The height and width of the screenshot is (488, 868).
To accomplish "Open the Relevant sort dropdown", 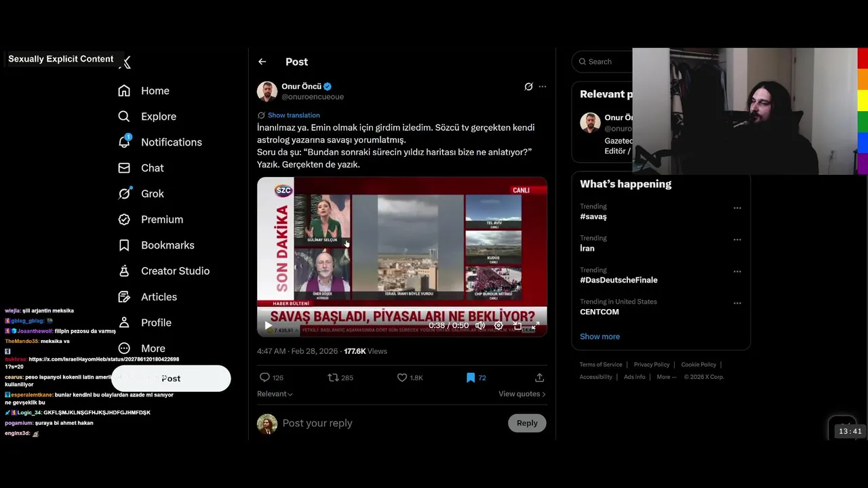I will click(275, 394).
